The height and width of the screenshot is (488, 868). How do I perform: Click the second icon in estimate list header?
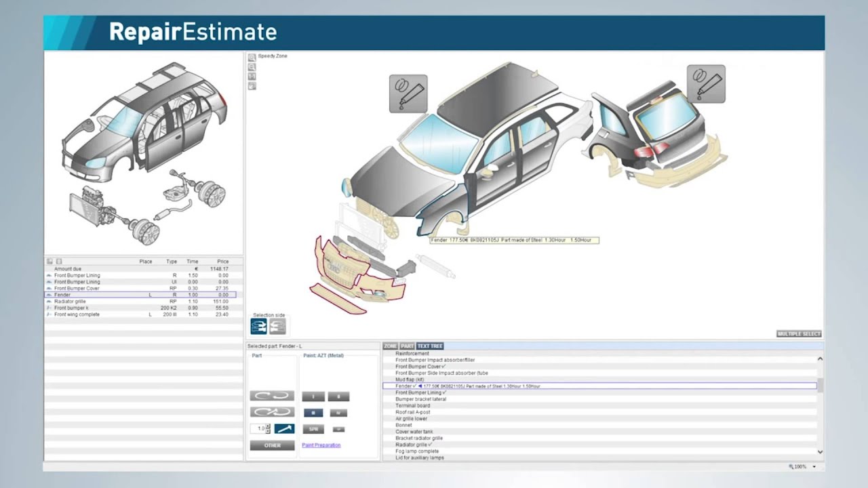pos(59,261)
